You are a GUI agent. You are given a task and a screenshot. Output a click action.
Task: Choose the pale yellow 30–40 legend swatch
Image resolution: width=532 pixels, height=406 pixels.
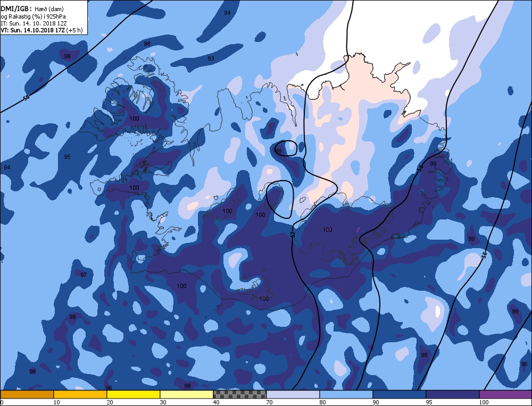coord(187,394)
